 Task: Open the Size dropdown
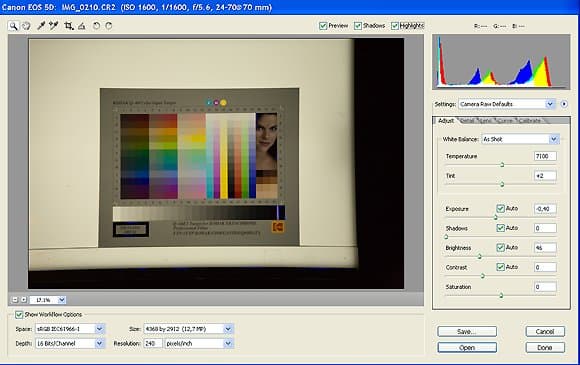click(189, 329)
